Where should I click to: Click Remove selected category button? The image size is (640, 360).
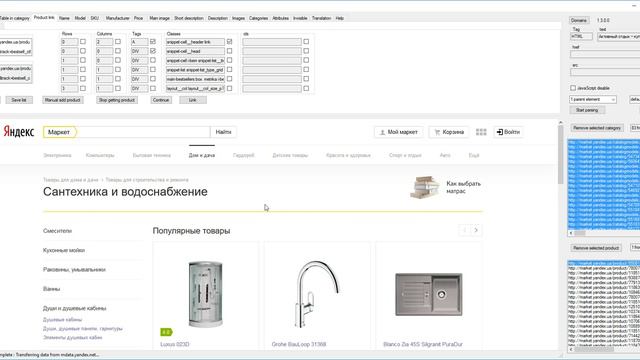pos(597,128)
